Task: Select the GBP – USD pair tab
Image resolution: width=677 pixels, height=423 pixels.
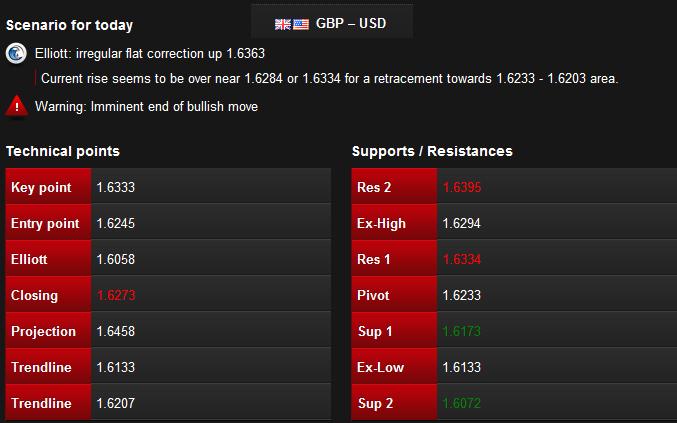Action: (x=332, y=22)
